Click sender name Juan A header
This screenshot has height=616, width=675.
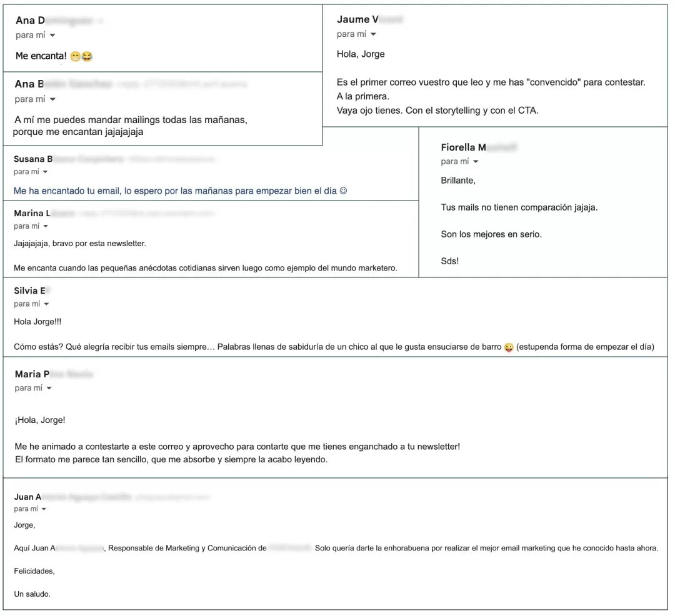[27, 497]
